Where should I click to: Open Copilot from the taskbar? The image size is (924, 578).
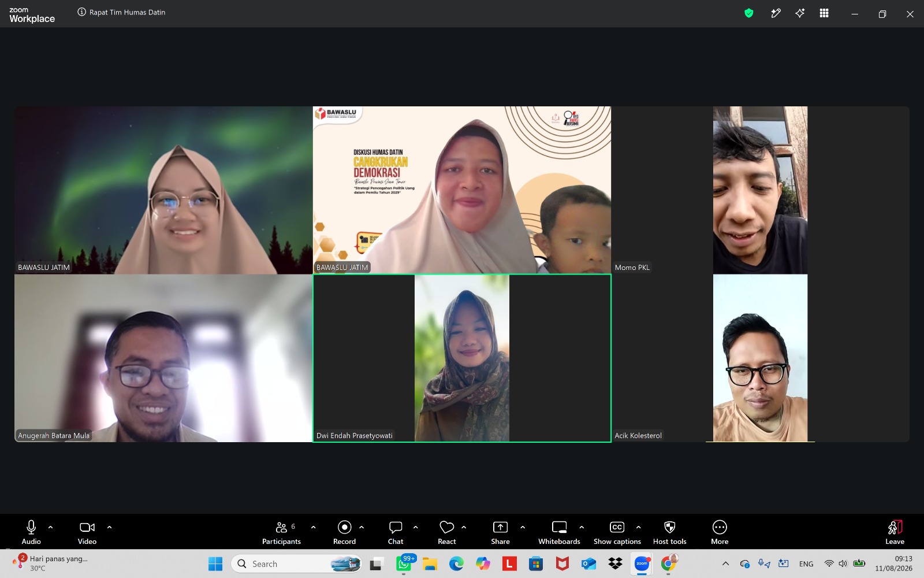(483, 564)
